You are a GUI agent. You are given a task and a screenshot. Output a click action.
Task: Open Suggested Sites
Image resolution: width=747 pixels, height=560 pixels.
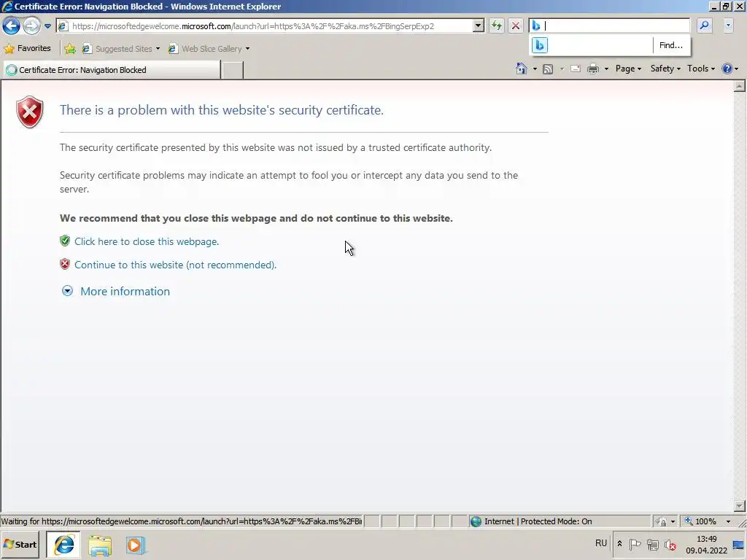coord(117,49)
